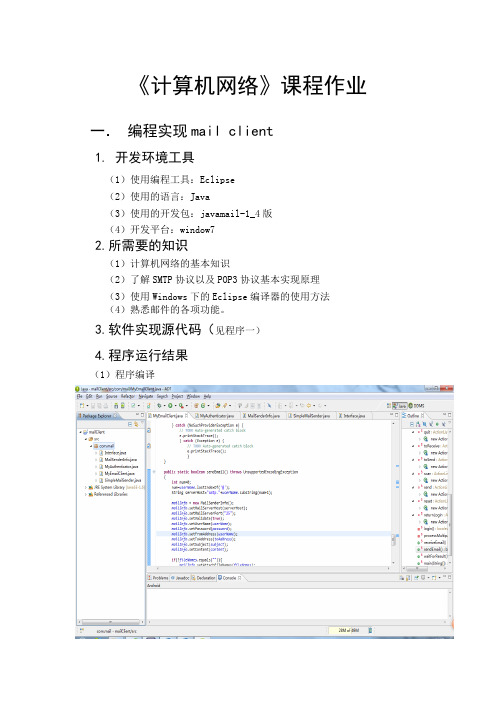Select sendEmail() in the Outline view

pos(432,549)
